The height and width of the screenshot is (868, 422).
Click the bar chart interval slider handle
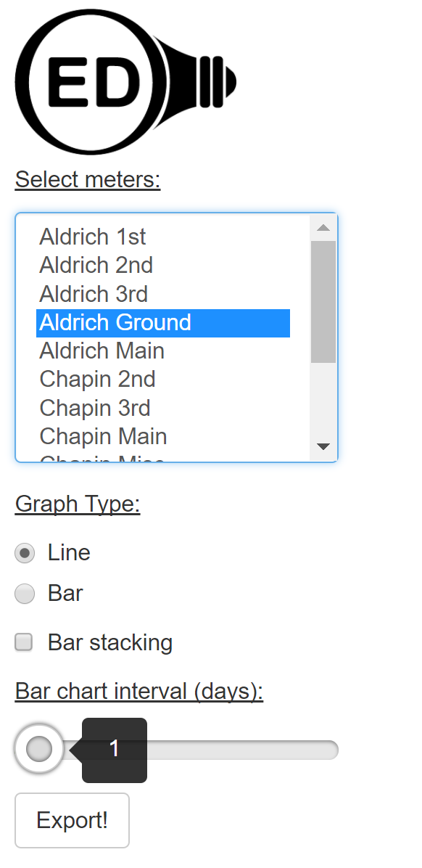point(38,749)
